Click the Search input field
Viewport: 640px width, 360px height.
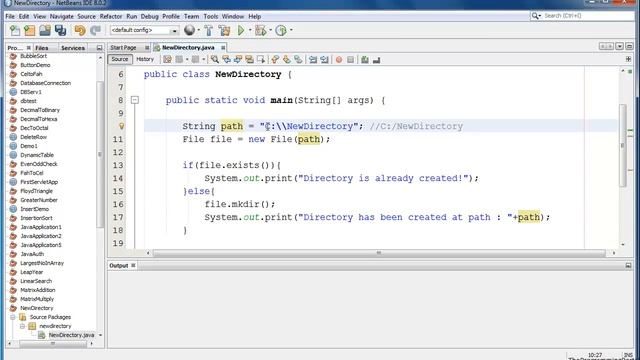tap(588, 16)
